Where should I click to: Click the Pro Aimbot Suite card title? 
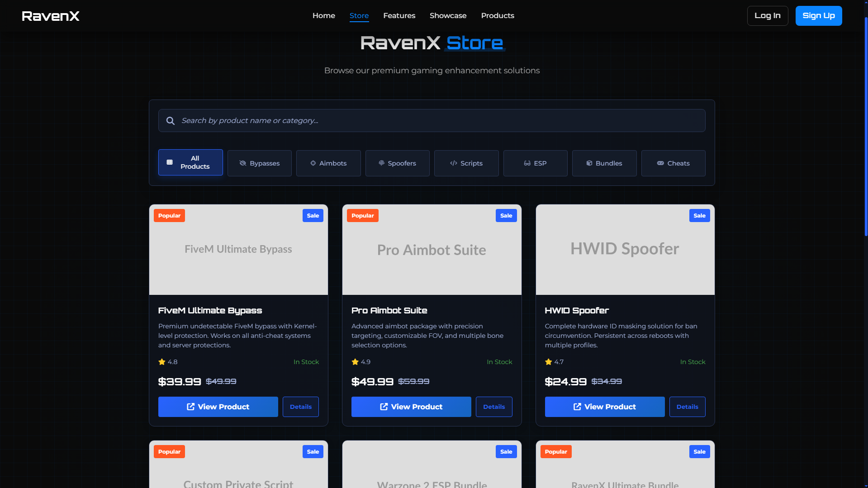click(389, 311)
